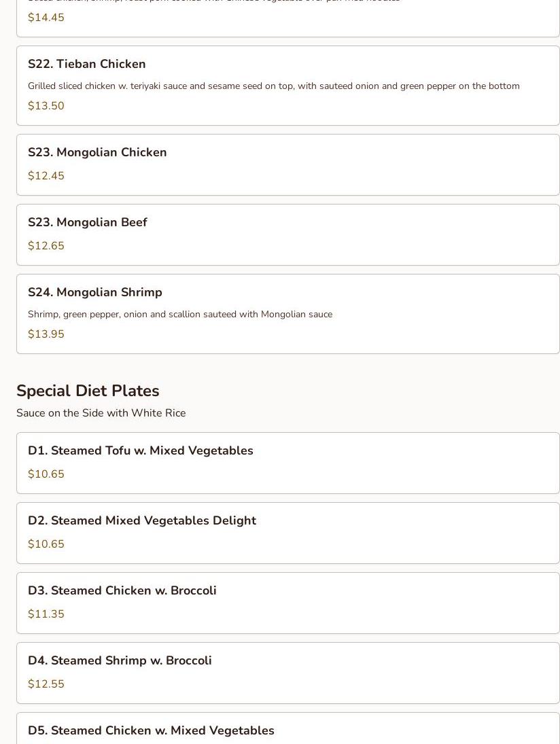560x744 pixels.
Task: Click the $13.95 Mongolian Shrimp price
Action: [46, 334]
